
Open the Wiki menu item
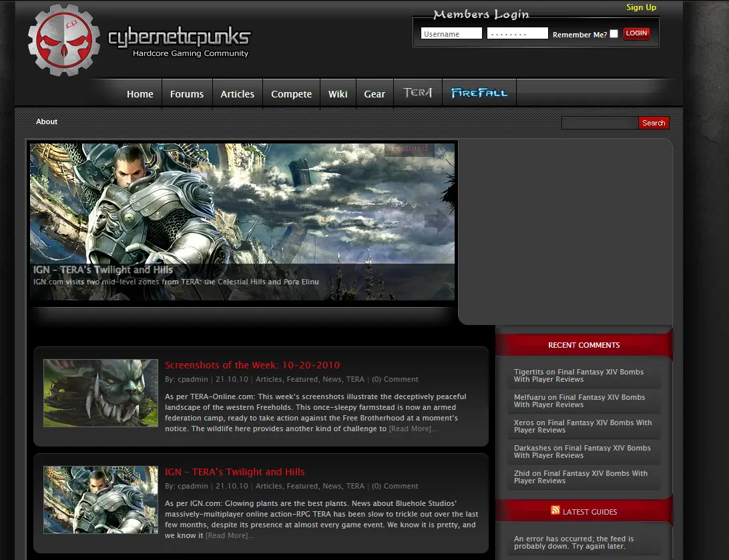(x=338, y=94)
